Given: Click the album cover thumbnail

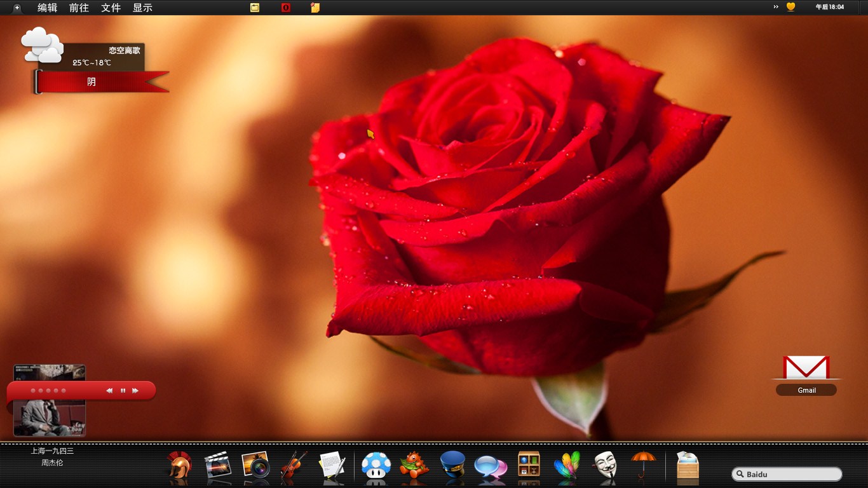Looking at the screenshot, I should [x=50, y=400].
